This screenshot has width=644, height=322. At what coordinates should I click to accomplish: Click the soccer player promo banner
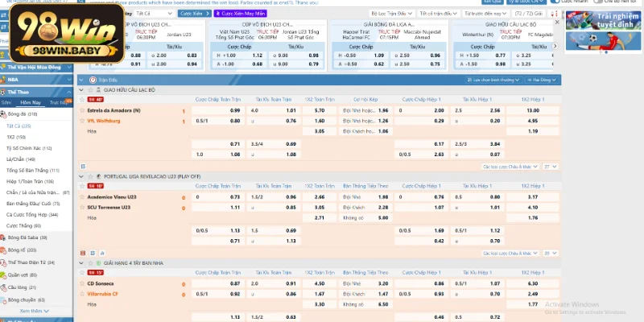603,41
